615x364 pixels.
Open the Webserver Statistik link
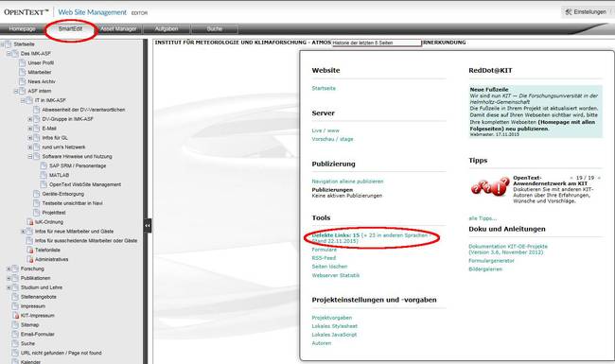click(x=336, y=275)
